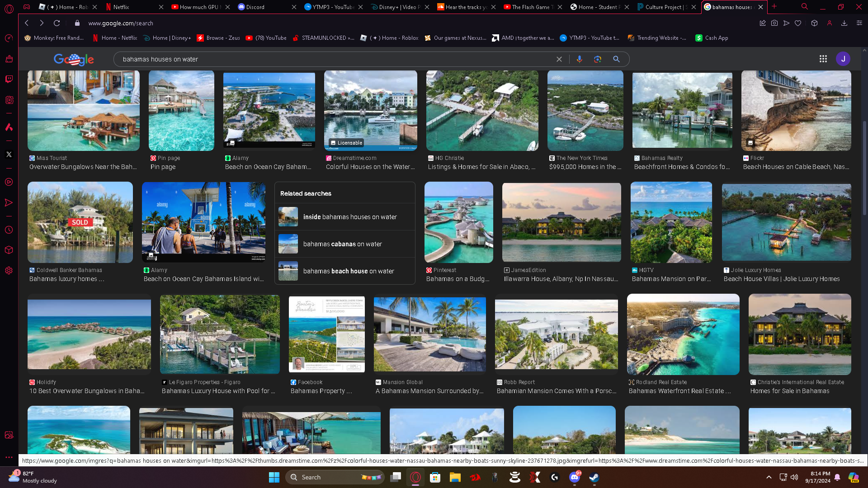Open sidebar settings gear icon
This screenshot has height=488, width=868.
click(x=9, y=271)
